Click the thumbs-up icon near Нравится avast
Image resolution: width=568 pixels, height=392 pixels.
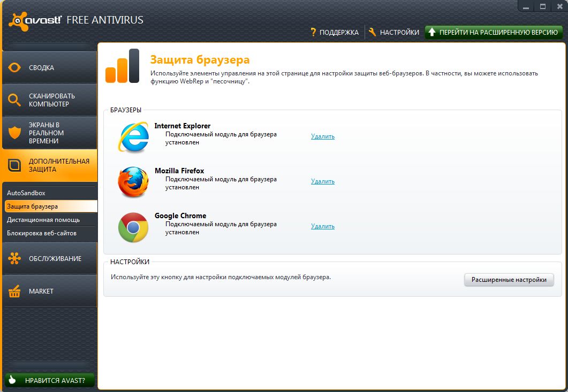point(12,380)
